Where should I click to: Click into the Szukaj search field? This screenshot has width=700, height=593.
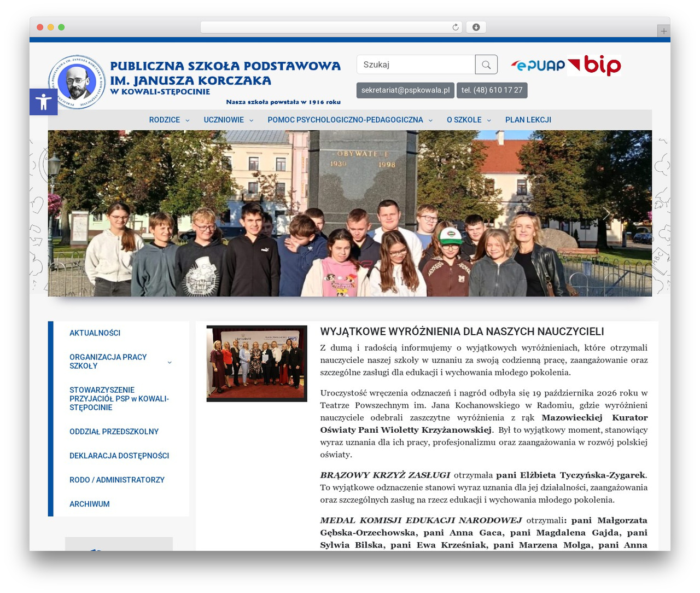coord(416,65)
